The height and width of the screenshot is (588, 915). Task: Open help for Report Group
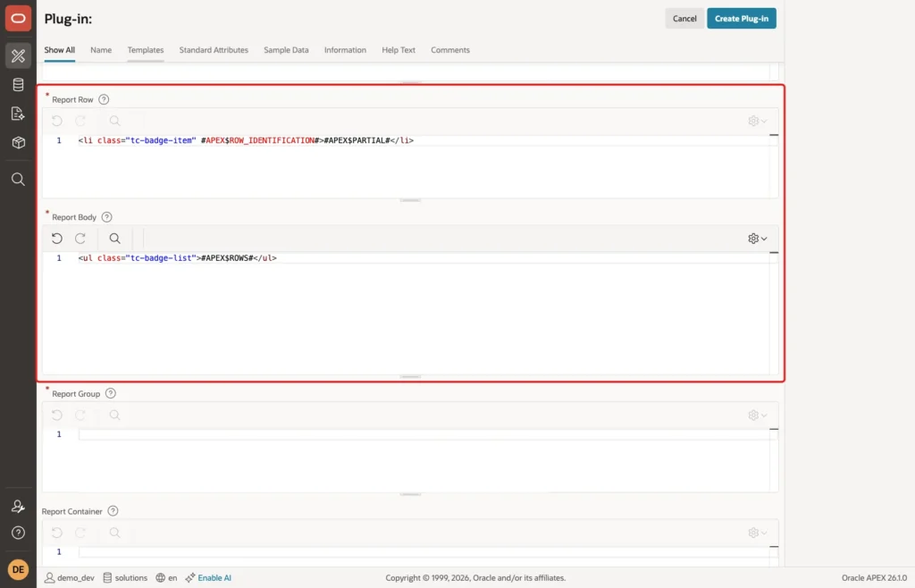(x=110, y=394)
